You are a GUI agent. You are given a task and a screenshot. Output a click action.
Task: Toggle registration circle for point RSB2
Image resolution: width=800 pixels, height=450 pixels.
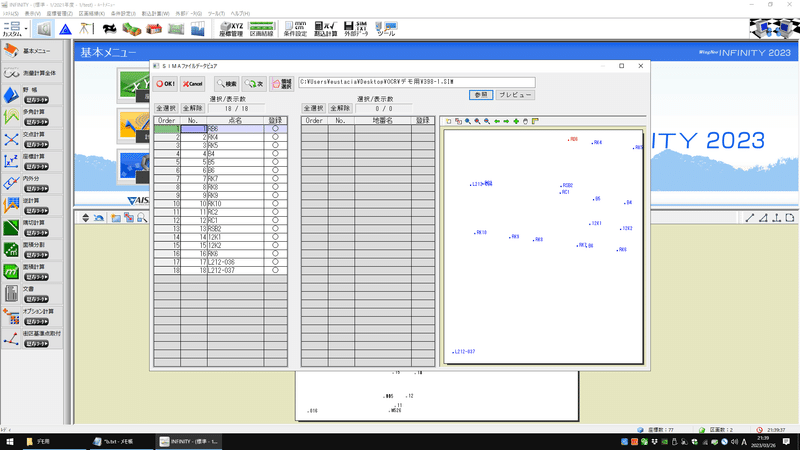[x=275, y=229]
